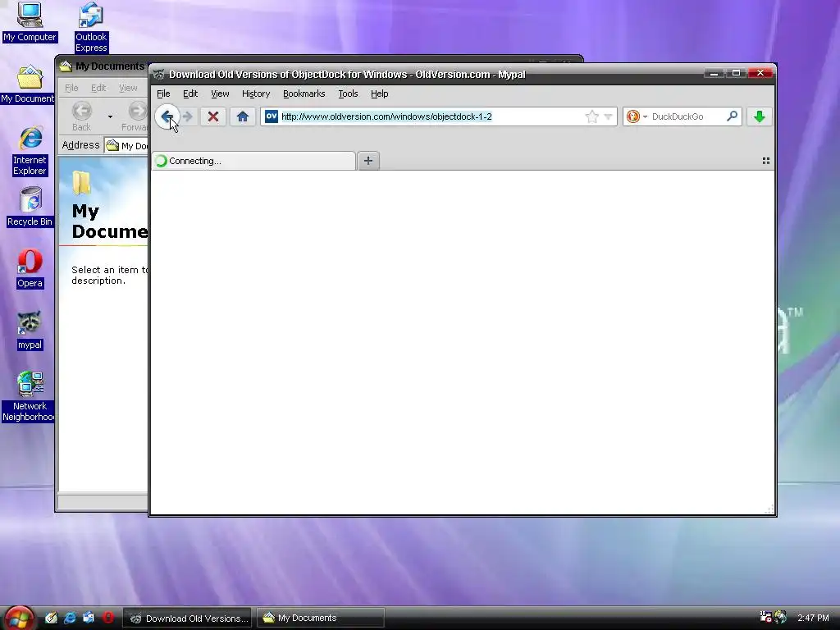Bookmark this page with the star
The height and width of the screenshot is (630, 840).
coord(592,116)
